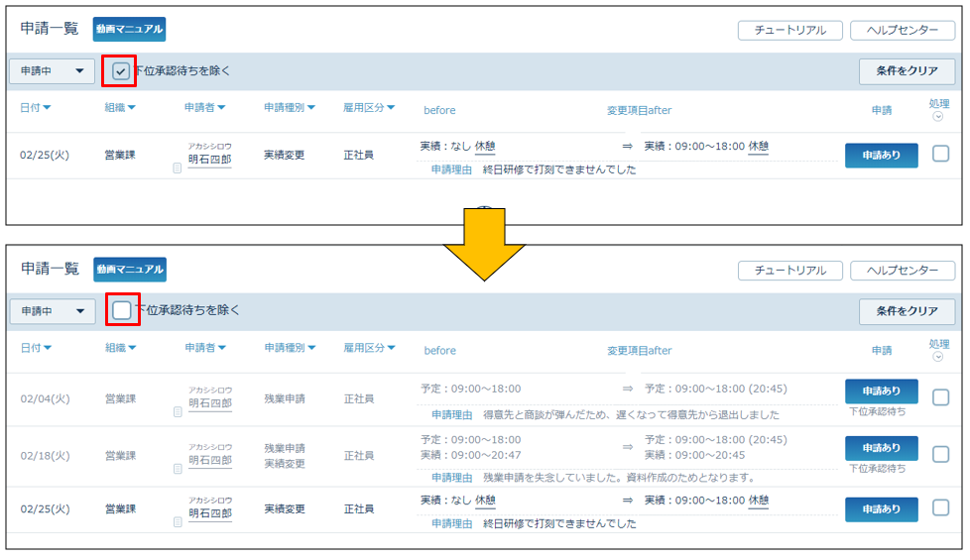This screenshot has height=560, width=970.
Task: Check the empty 下位承認待ちを除く checkbox in the lower panel
Action: coord(121,310)
